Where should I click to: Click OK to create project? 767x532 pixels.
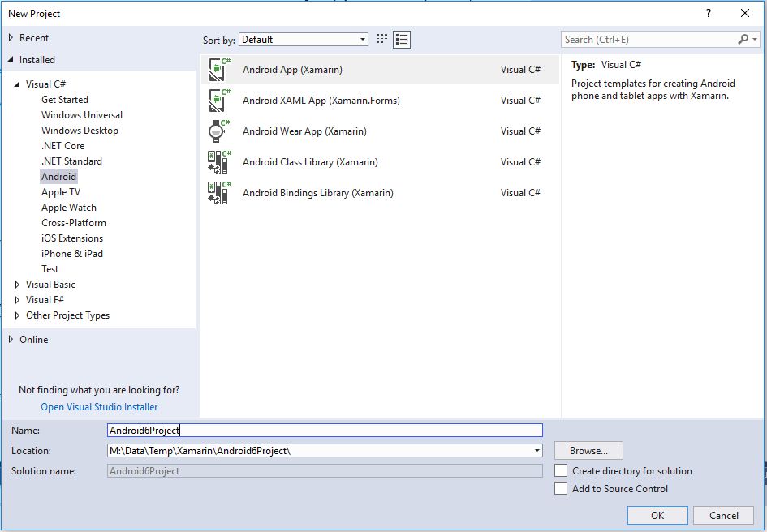point(657,516)
